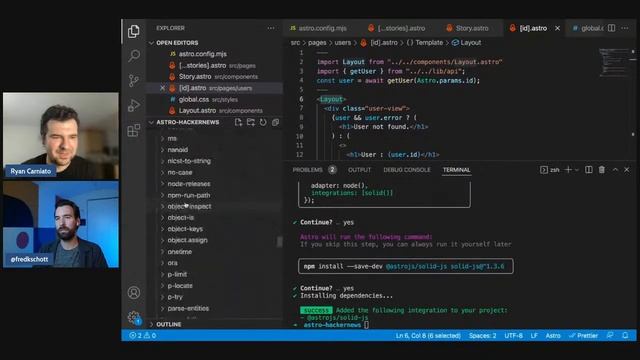Split the editor right
This screenshot has width=640, height=360.
point(611,28)
